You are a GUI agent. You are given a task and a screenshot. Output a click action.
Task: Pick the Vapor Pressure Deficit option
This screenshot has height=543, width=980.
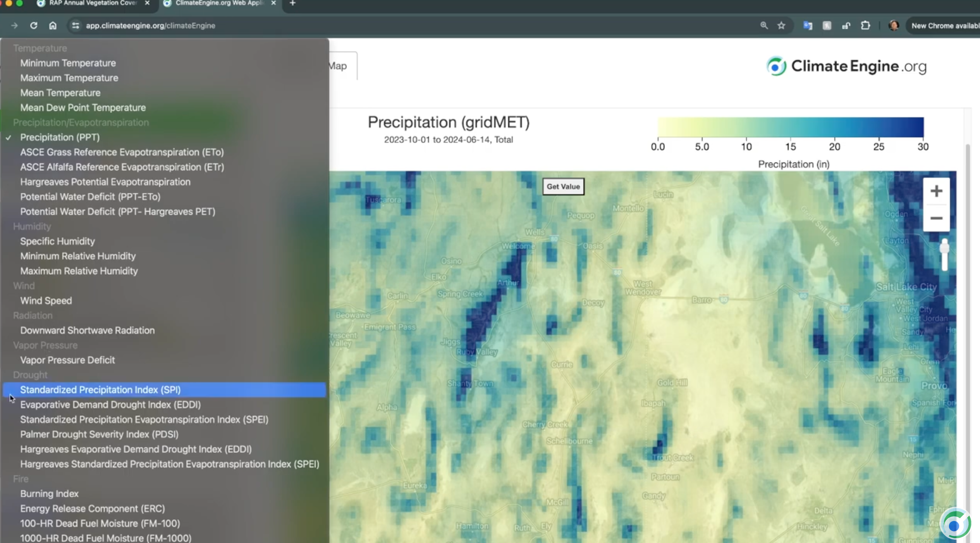pos(67,360)
